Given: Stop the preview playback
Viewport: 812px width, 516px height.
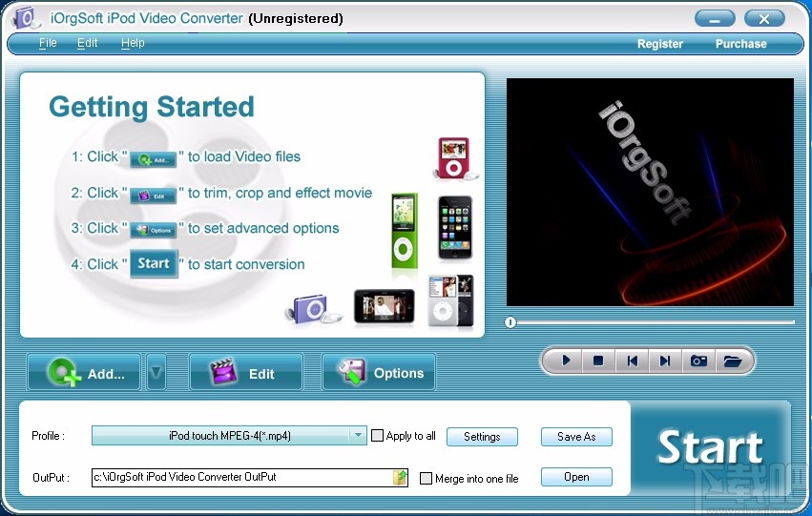Looking at the screenshot, I should [598, 361].
